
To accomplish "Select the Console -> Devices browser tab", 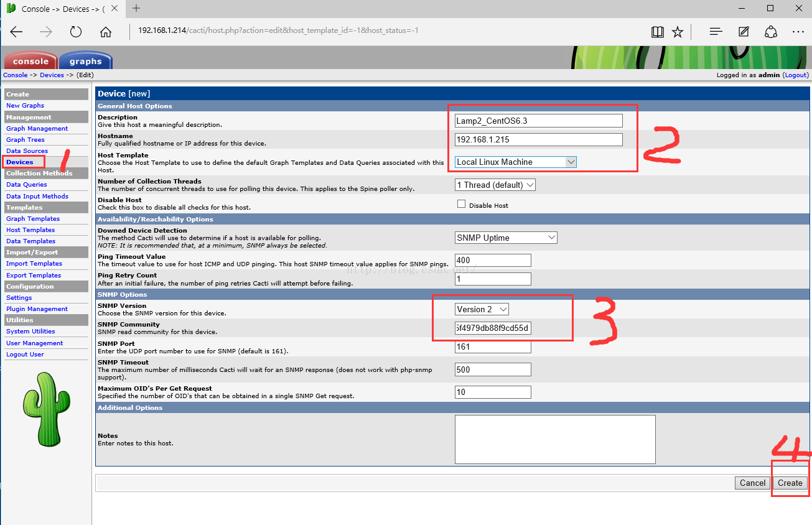I will click(x=62, y=9).
